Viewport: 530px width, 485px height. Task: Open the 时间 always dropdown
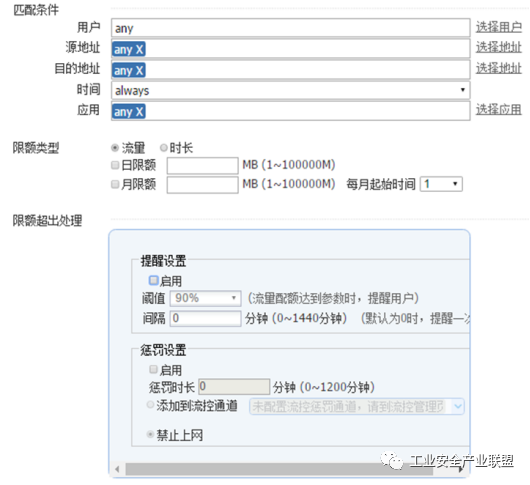click(290, 90)
